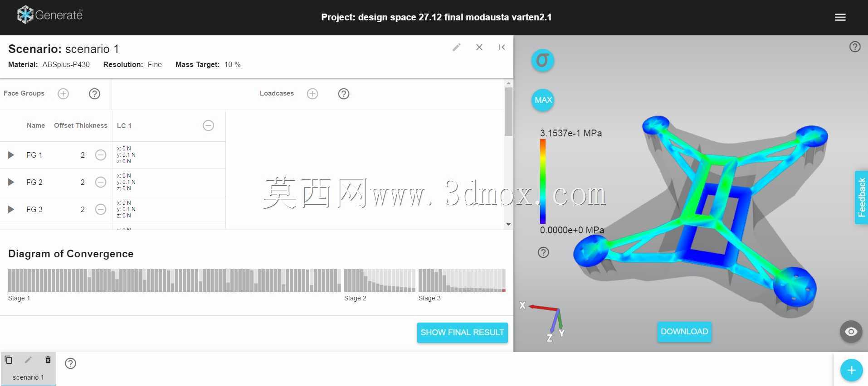Screen dimensions: 868x386
Task: Click FG 1 load values in LC 1
Action: 126,155
